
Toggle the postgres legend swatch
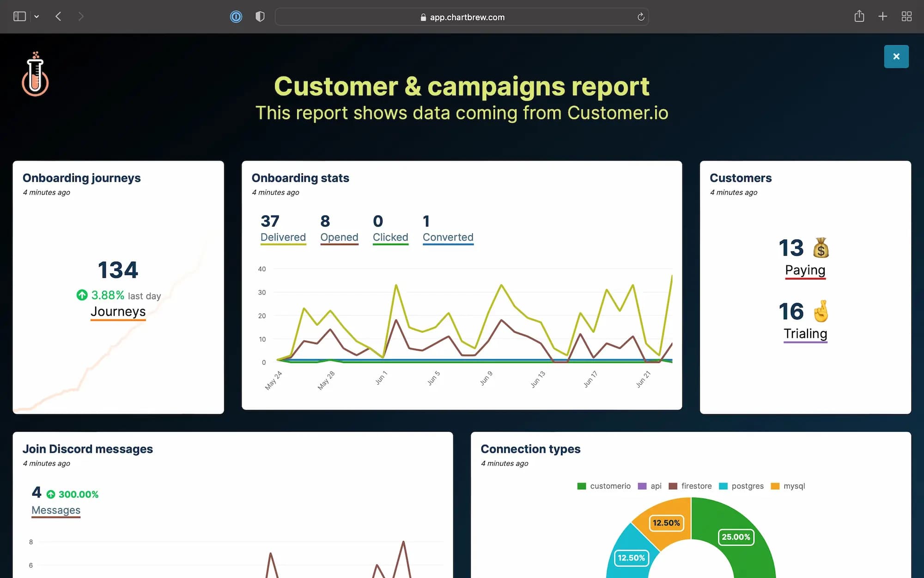[x=723, y=486]
